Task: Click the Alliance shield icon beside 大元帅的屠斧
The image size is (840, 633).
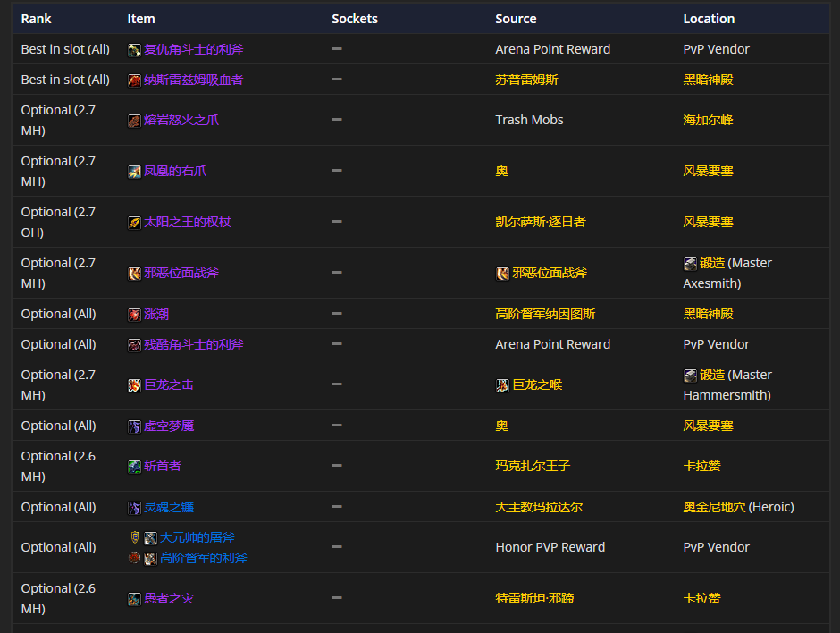Action: click(135, 538)
